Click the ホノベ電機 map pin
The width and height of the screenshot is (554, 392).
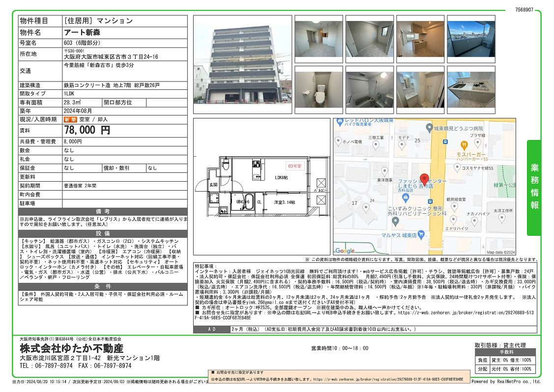pyautogui.click(x=338, y=141)
